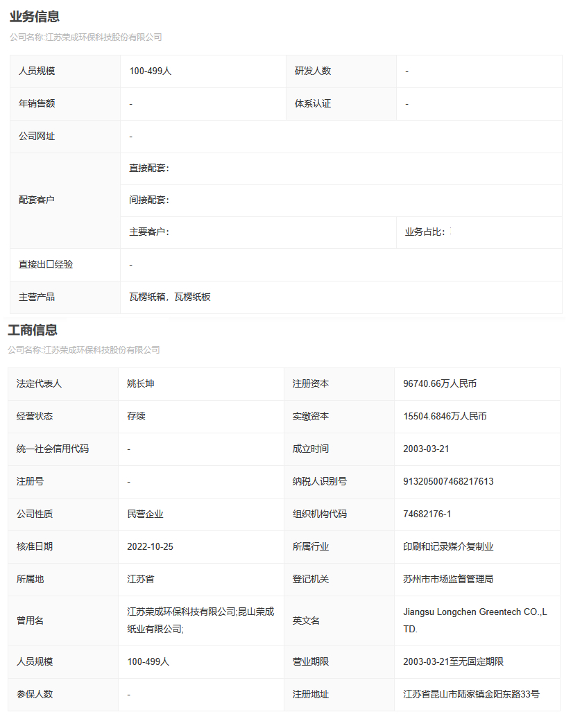The image size is (573, 728).
Task: Click the 经营状态 label
Action: coord(35,416)
